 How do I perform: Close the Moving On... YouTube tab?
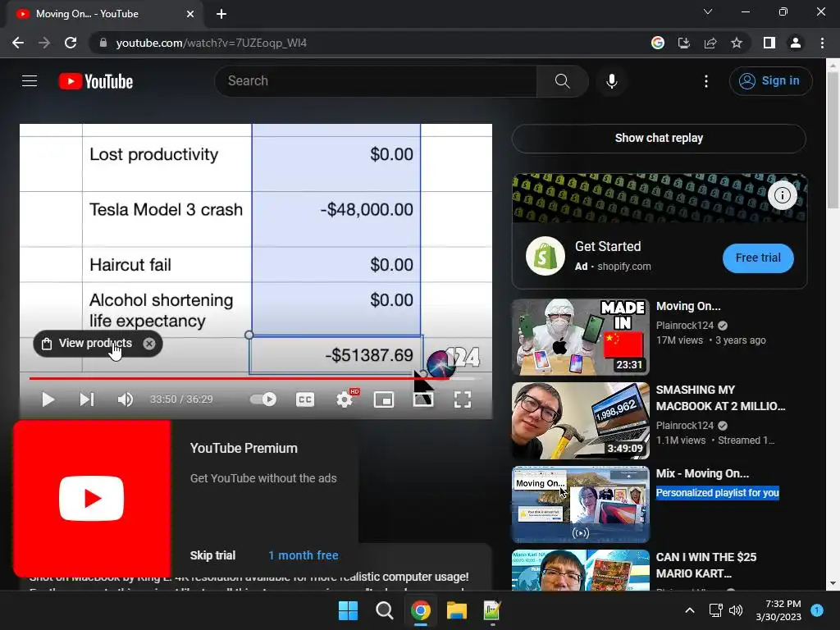(x=190, y=14)
